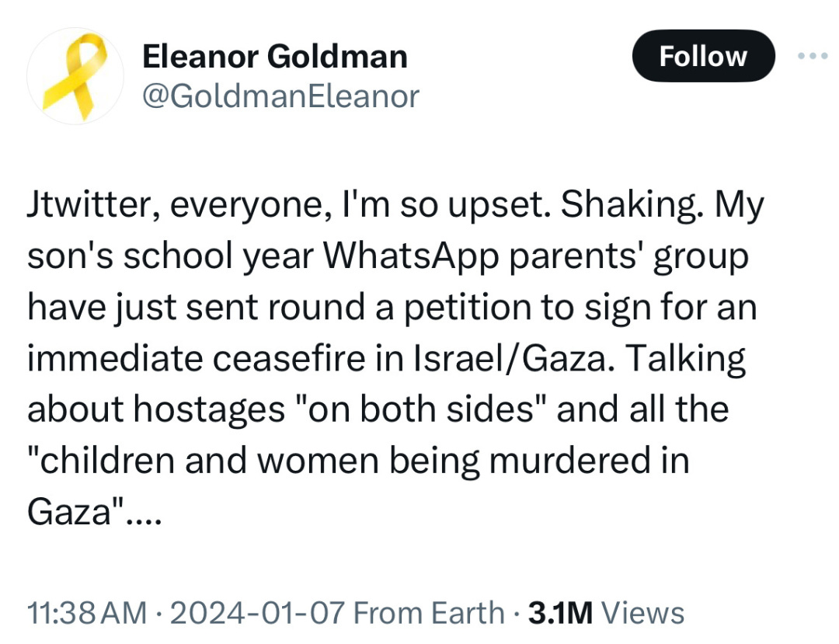Screen dimensions: 839x644
Task: Click the 11:38 AM timestamp
Action: click(87, 612)
